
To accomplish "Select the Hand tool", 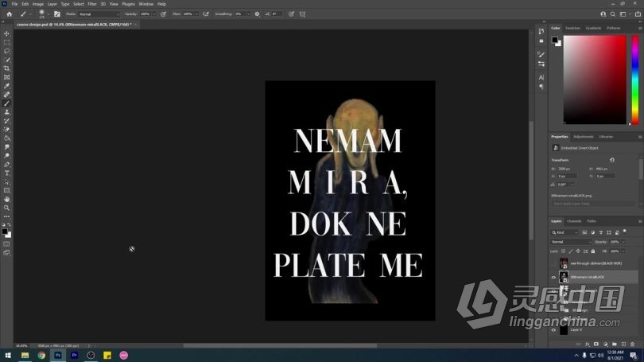I will [6, 199].
